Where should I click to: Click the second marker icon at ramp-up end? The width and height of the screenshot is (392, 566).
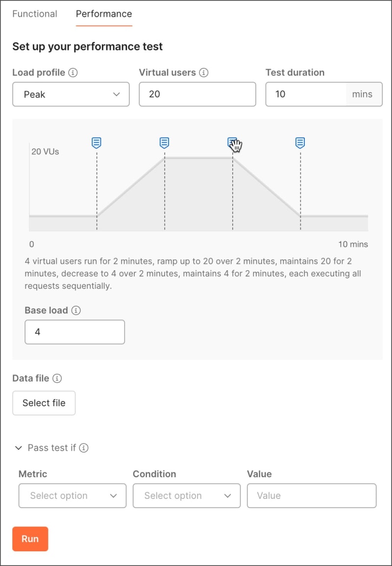[x=165, y=143]
